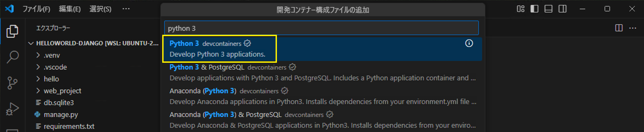The width and height of the screenshot is (644, 132).
Task: Maximize the VS Code window
Action: [607, 9]
